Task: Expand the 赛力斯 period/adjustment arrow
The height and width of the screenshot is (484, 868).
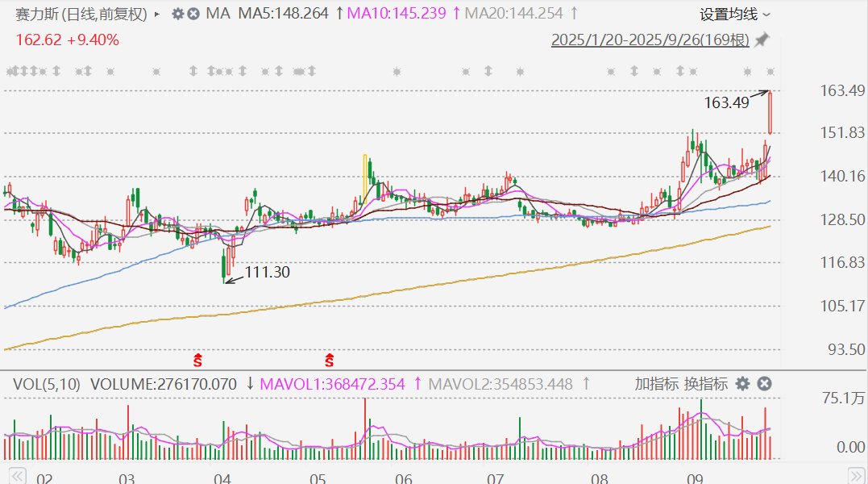Action: (157, 14)
